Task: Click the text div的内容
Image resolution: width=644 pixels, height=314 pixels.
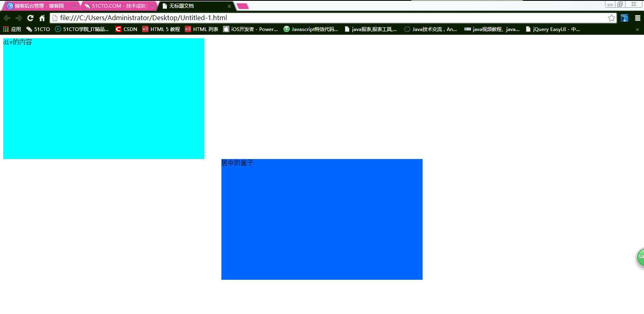Action: (18, 42)
